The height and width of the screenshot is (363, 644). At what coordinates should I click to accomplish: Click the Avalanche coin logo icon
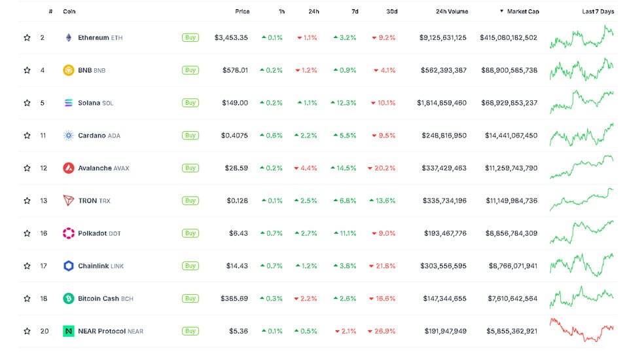(x=69, y=168)
